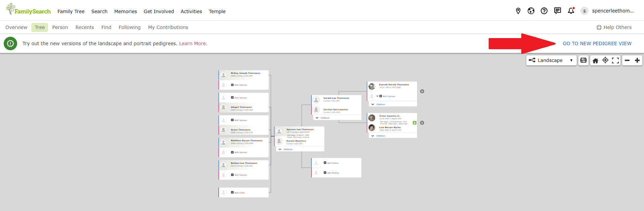The height and width of the screenshot is (211, 644).
Task: Click Add Child at bottom of children list
Action: coord(238,192)
